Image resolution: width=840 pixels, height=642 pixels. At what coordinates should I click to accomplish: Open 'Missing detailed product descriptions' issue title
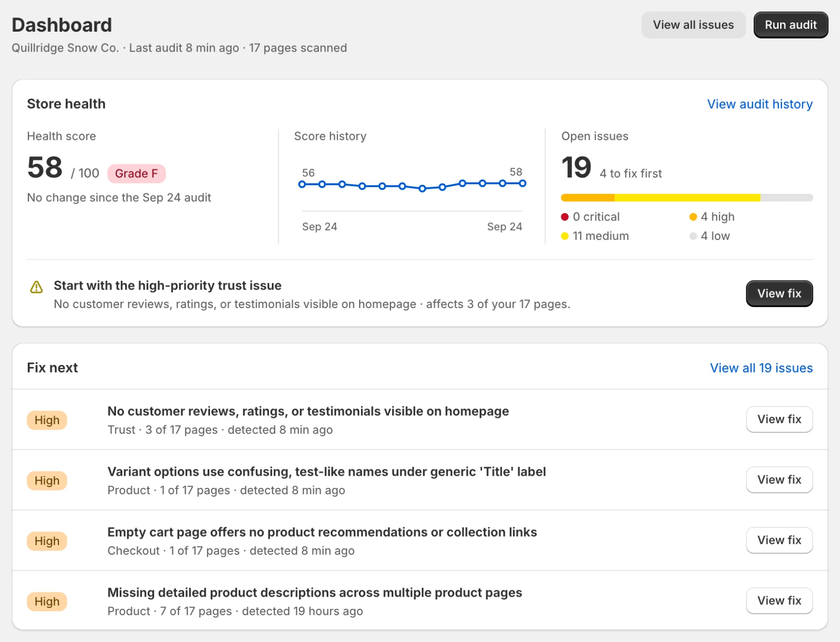[x=315, y=593]
